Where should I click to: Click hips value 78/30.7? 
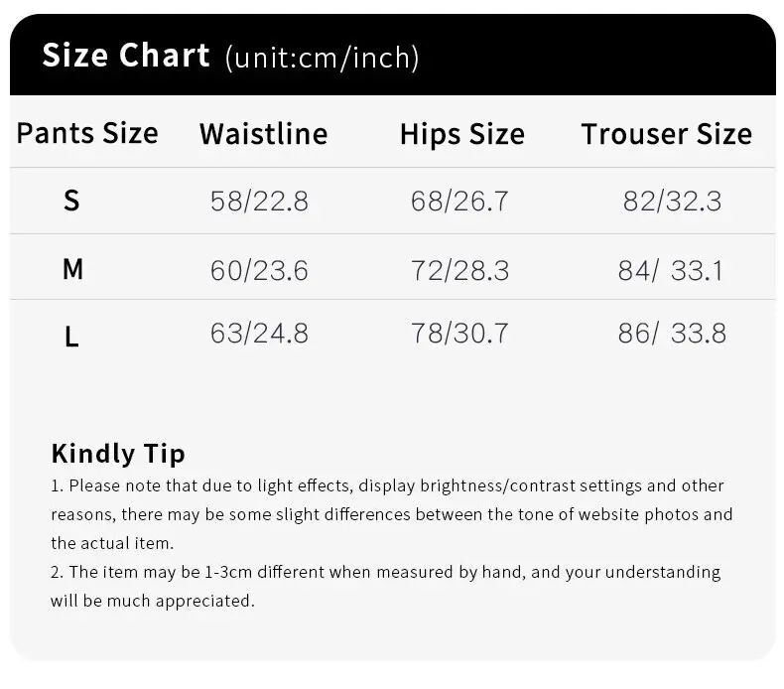click(459, 334)
